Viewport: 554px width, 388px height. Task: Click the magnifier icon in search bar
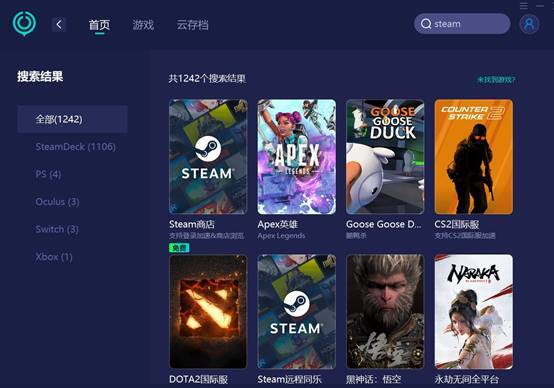426,24
